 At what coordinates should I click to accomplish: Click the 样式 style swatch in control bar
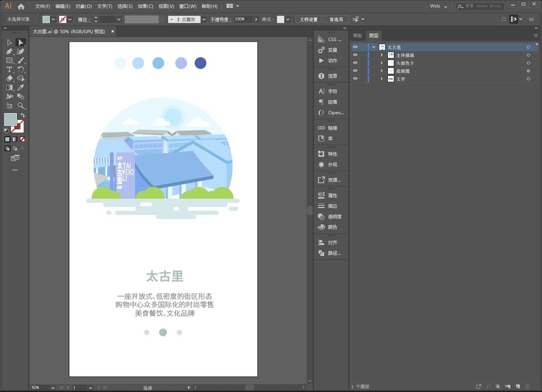pyautogui.click(x=280, y=19)
